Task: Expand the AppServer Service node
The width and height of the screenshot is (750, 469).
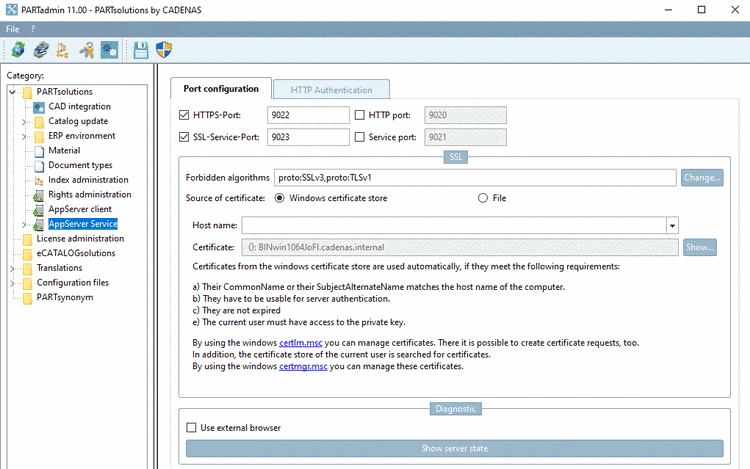Action: 24,224
